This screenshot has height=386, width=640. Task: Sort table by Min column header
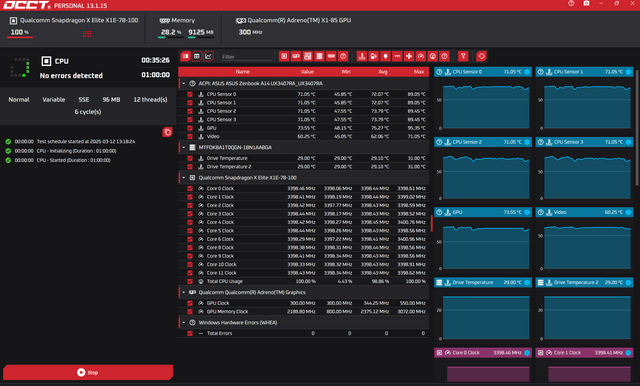coord(346,72)
